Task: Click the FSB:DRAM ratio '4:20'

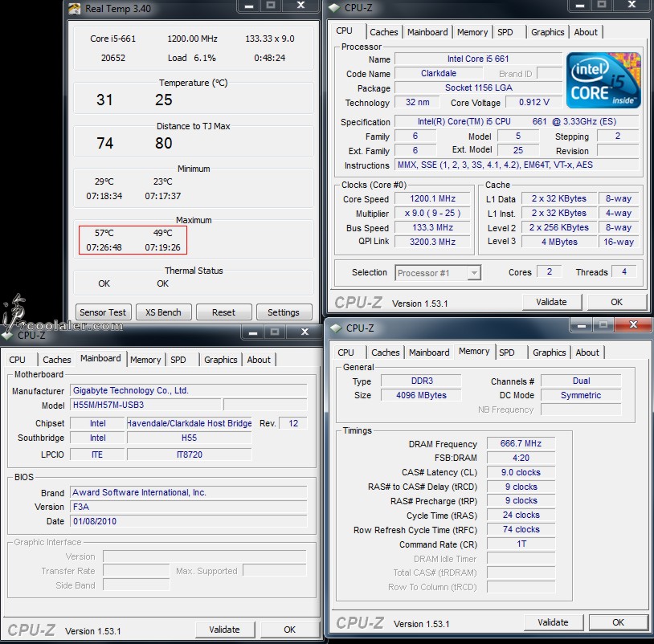Action: tap(521, 458)
